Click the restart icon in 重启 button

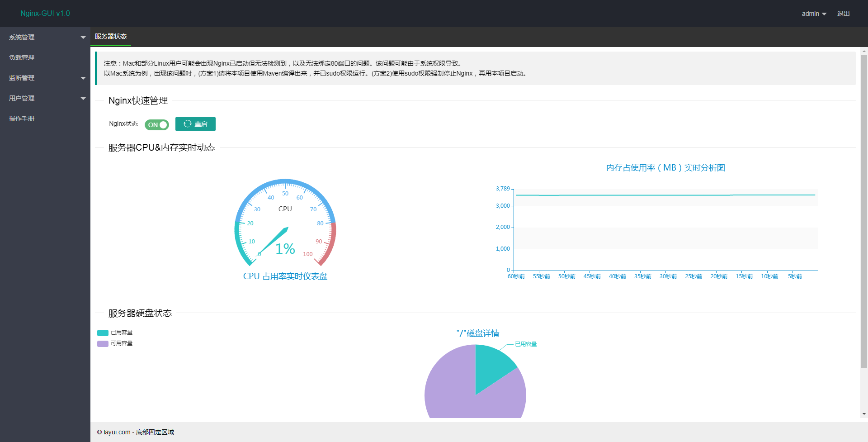[x=188, y=124]
